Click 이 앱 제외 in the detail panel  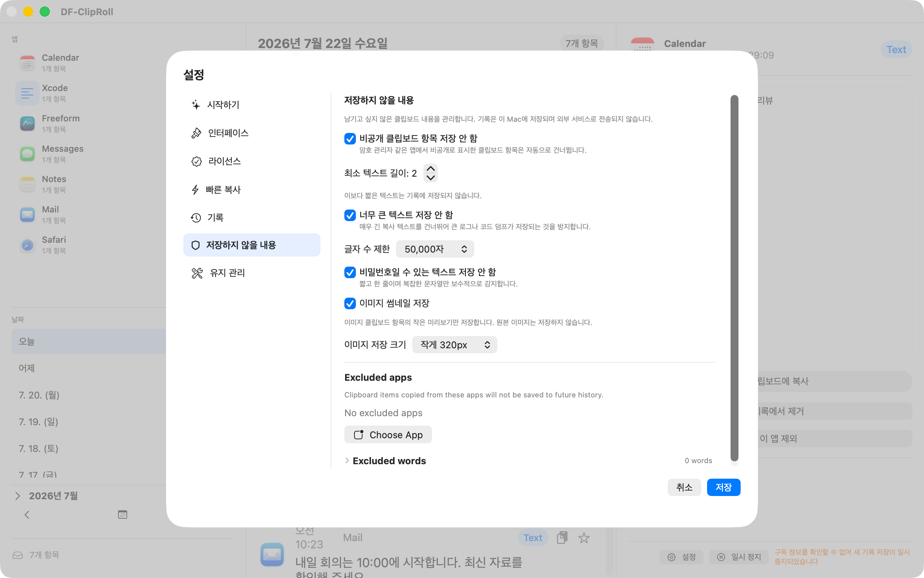point(834,439)
